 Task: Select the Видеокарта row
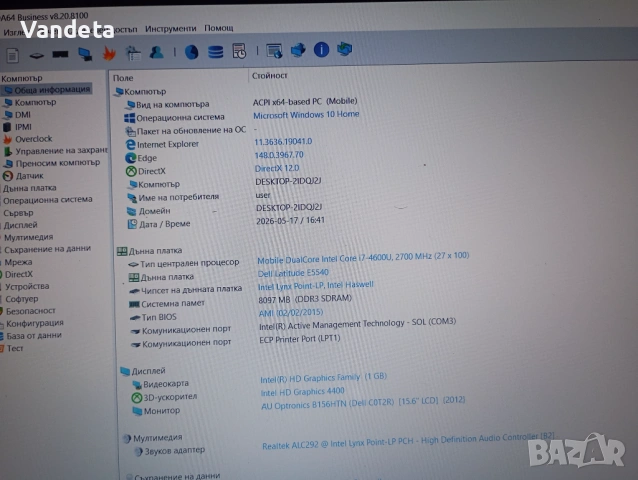coord(160,384)
